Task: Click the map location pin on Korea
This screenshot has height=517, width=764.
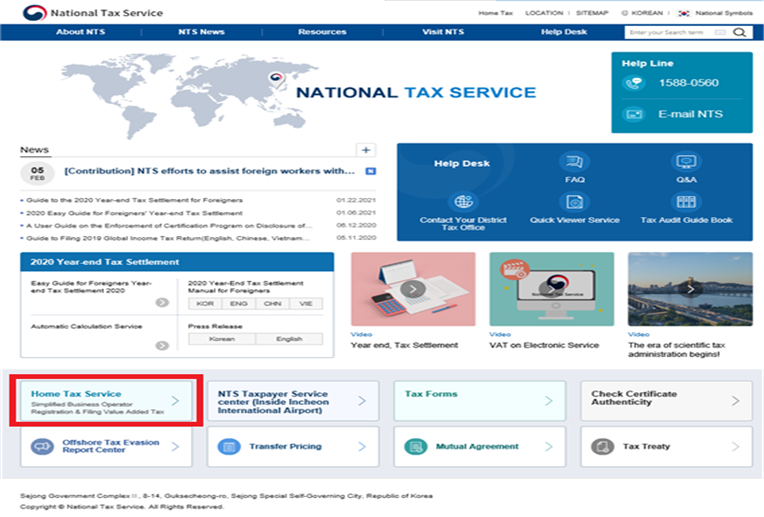Action: 276,79
